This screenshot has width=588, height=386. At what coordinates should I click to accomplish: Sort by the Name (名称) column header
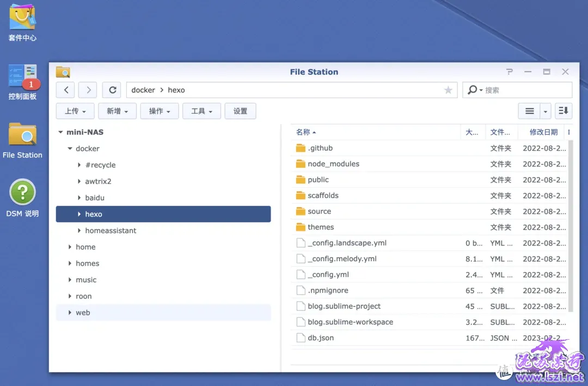pos(375,132)
